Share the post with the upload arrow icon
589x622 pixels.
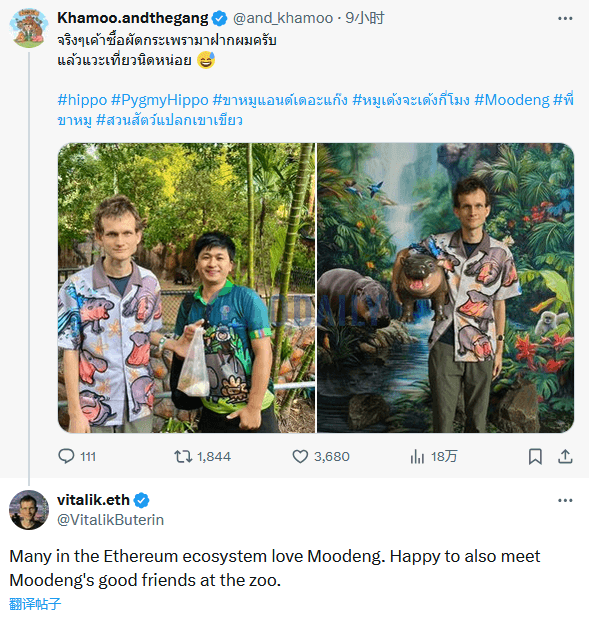[x=565, y=457]
